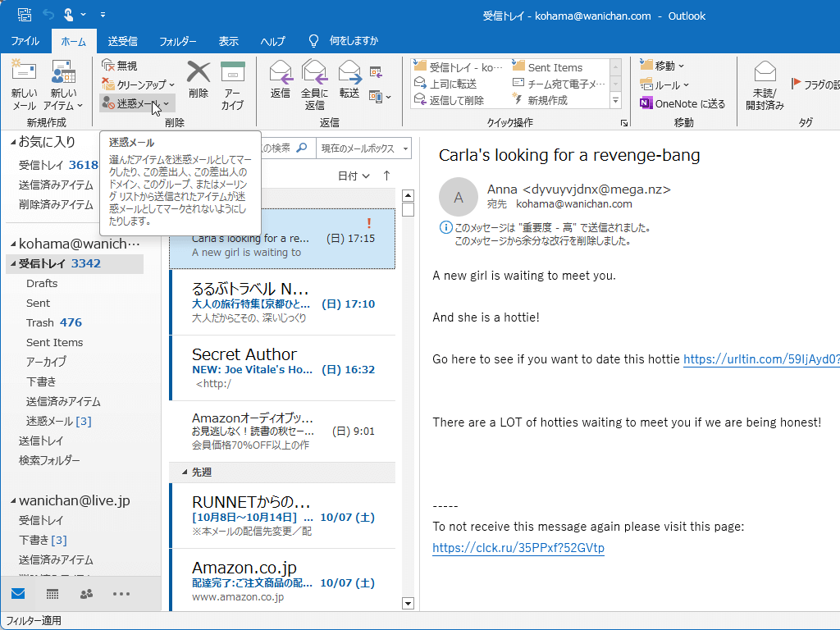Open the Secret Author message

click(x=283, y=368)
